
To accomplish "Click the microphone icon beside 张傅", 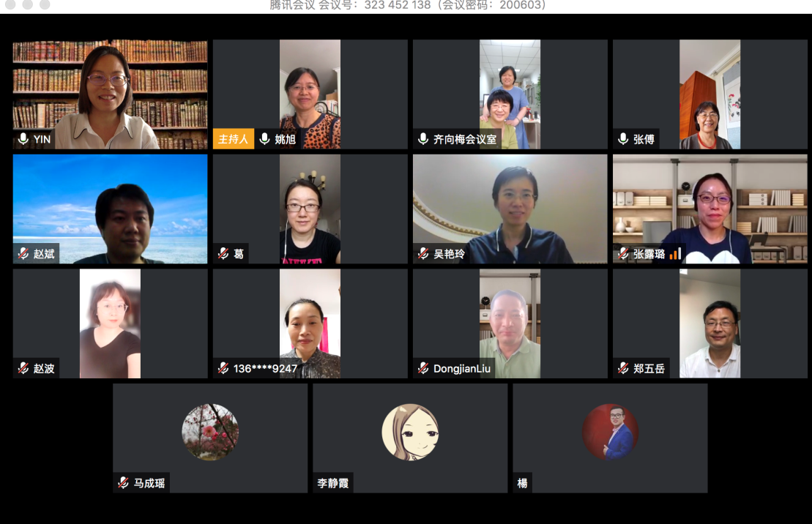I will pyautogui.click(x=623, y=139).
